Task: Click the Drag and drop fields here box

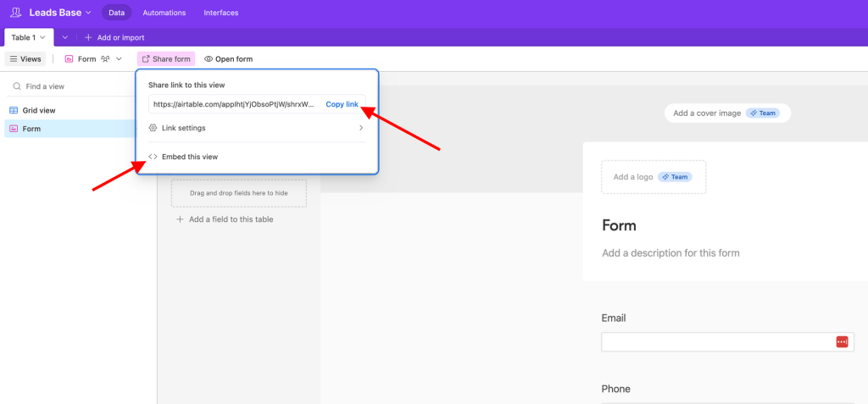Action: pyautogui.click(x=238, y=193)
